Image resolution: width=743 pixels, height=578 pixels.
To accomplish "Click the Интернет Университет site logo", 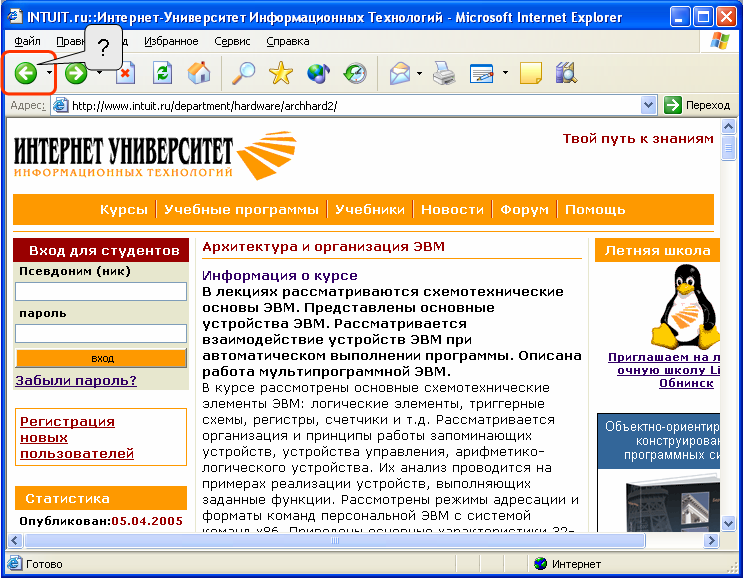I will point(155,155).
